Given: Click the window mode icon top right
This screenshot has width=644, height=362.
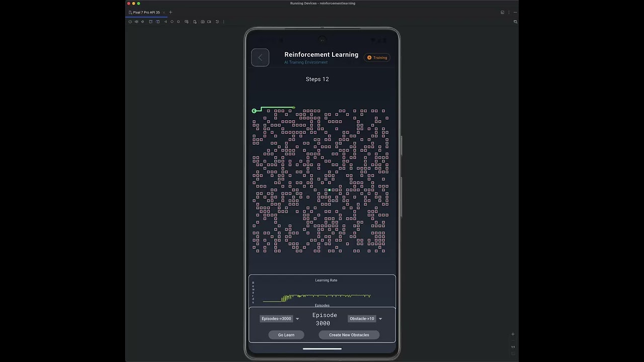Looking at the screenshot, I should coord(502,12).
